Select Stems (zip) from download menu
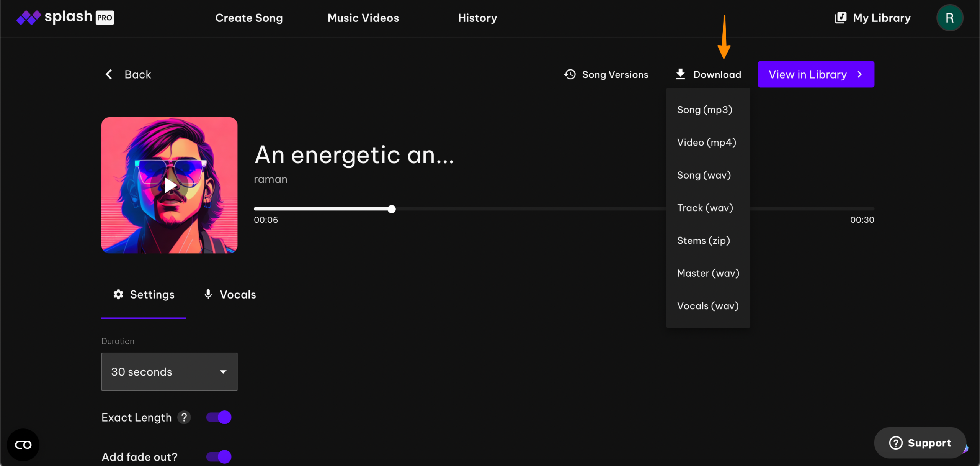Viewport: 980px width, 466px height. pyautogui.click(x=703, y=241)
